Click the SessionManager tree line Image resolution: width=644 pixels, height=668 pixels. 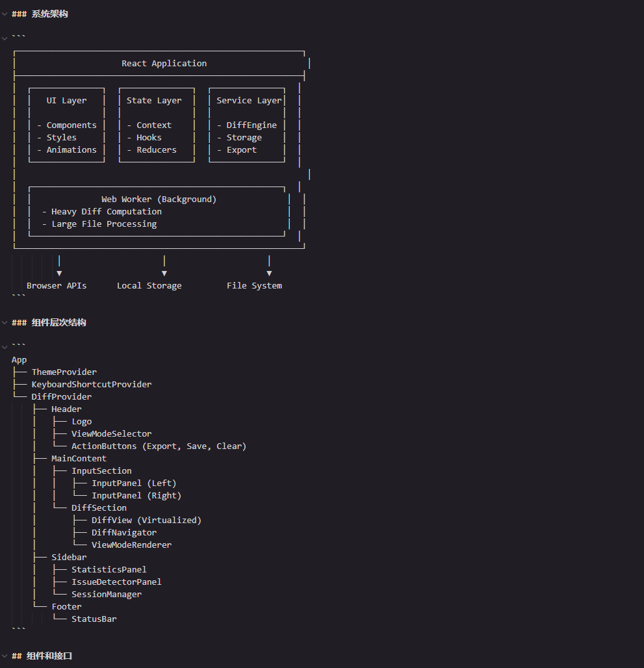pyautogui.click(x=107, y=595)
